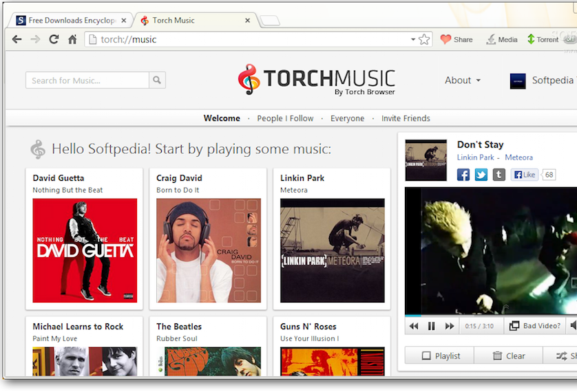Click the Craig David artist title
Image resolution: width=577 pixels, height=392 pixels.
179,178
